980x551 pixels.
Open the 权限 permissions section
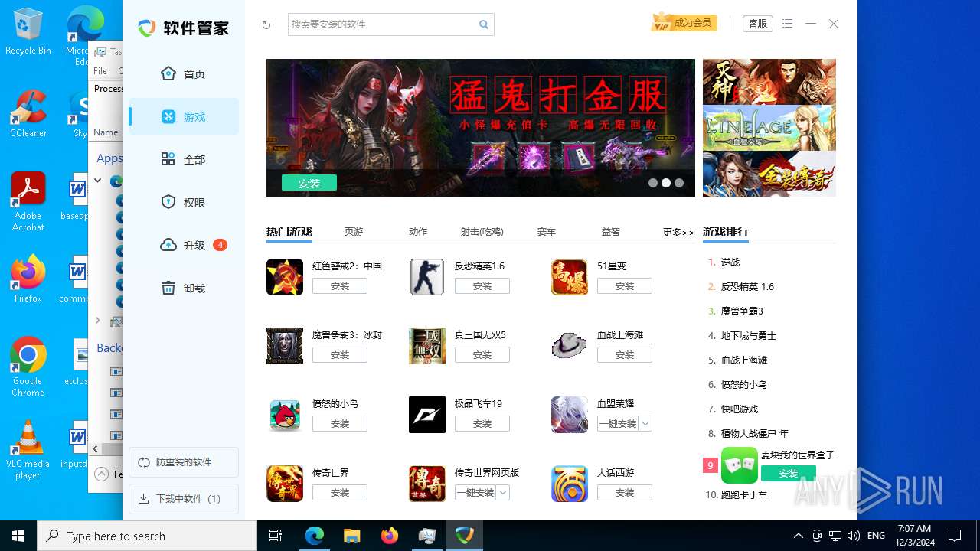(x=184, y=203)
